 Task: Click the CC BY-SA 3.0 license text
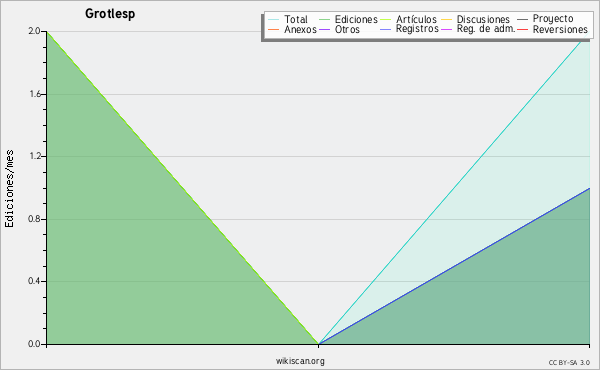(x=569, y=363)
